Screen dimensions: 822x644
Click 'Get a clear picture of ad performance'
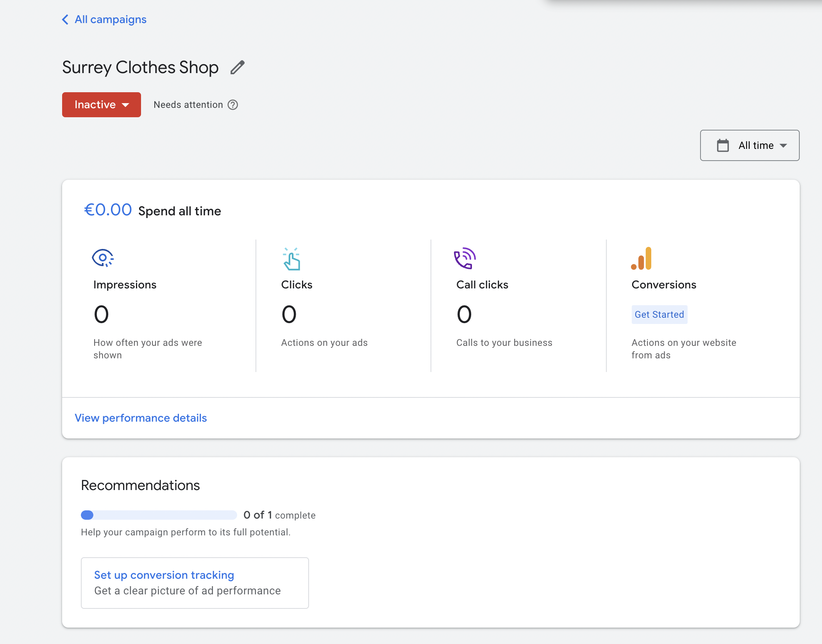tap(188, 591)
